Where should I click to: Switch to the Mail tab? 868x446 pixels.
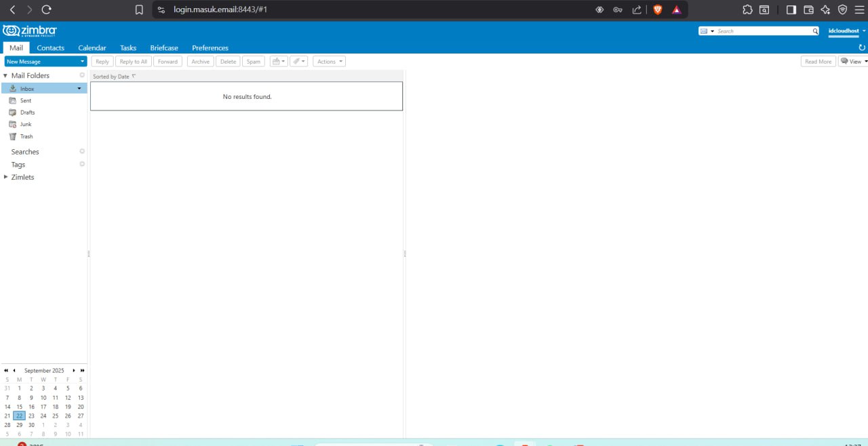16,47
